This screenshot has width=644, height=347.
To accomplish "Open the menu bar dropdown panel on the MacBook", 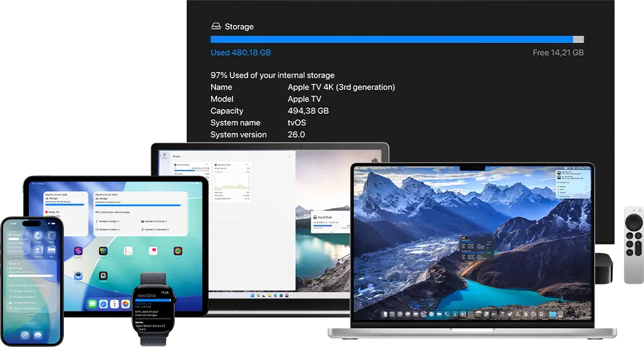I will point(573,184).
